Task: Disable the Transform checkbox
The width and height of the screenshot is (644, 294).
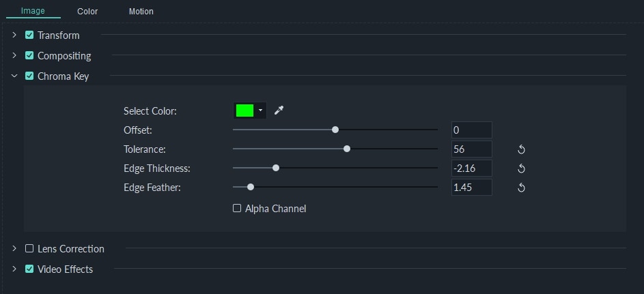Action: (29, 35)
